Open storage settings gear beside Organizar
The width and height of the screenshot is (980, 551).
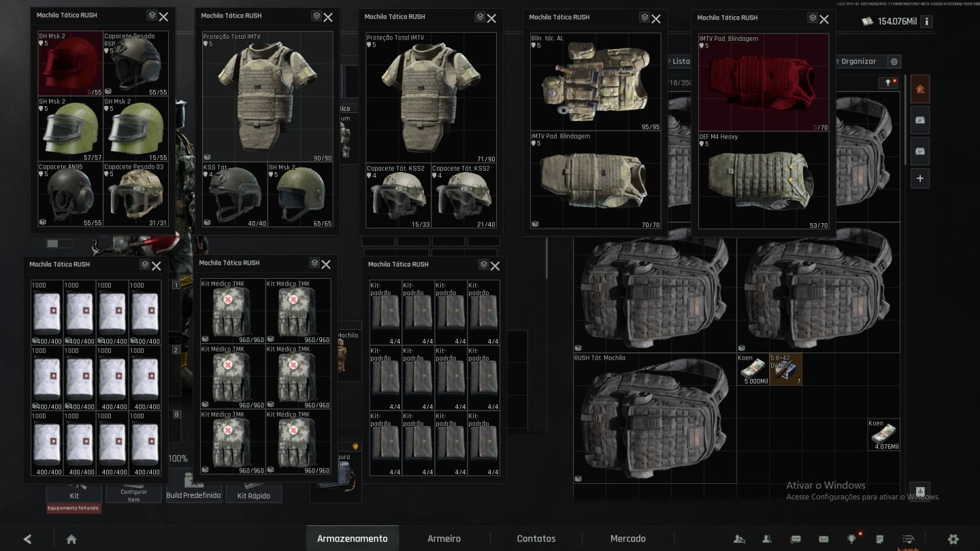coord(894,61)
